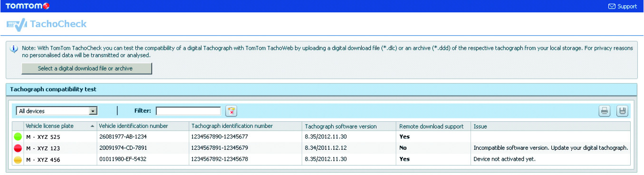Click the TachoCheck logo icon
The image size is (644, 175).
pyautogui.click(x=17, y=24)
